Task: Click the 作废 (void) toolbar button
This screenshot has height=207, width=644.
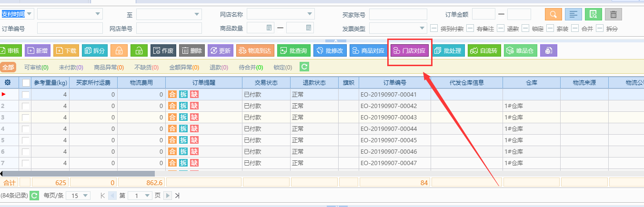Action: tap(163, 50)
